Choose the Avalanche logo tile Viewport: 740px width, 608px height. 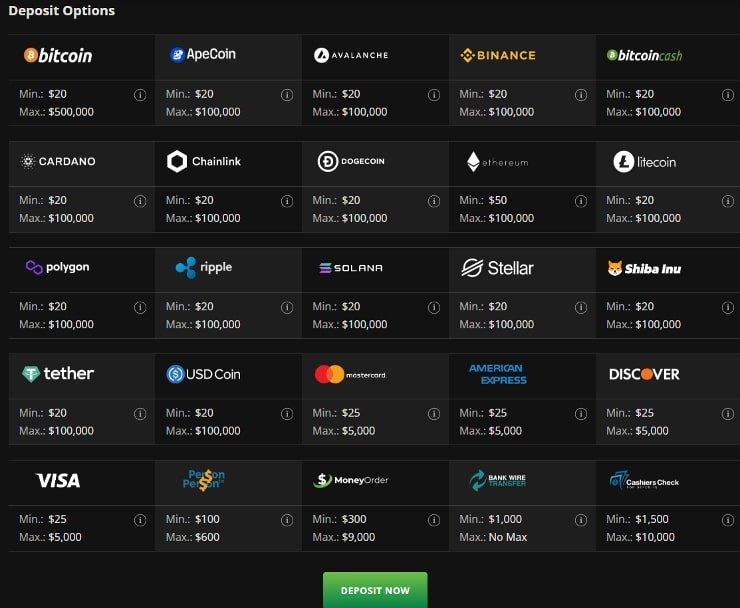point(350,55)
